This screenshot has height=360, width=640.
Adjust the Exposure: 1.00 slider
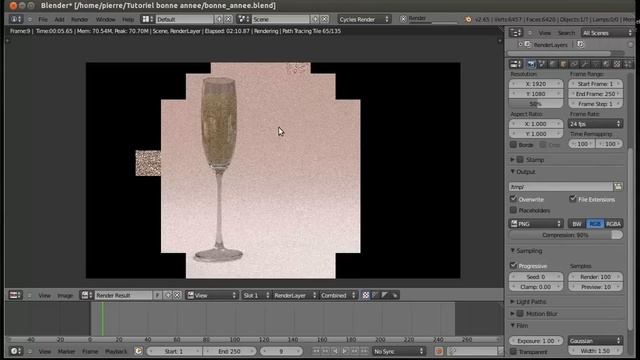[x=536, y=340]
